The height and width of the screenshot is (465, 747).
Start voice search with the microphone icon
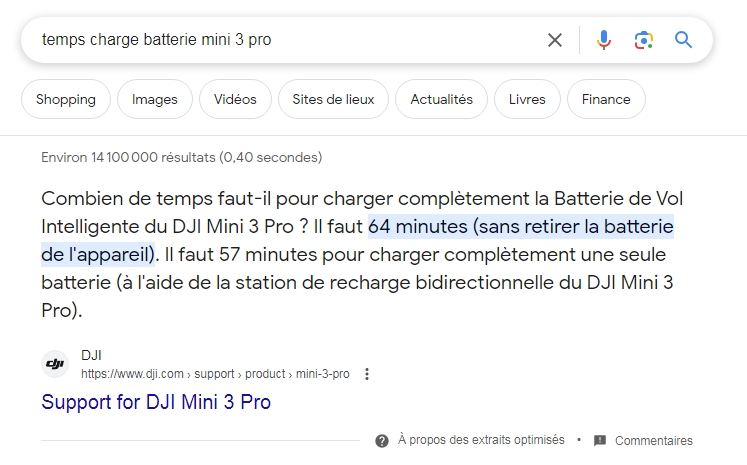(604, 40)
